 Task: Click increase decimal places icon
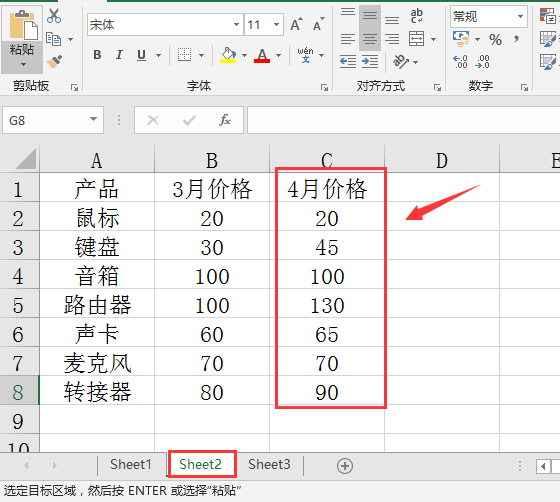pyautogui.click(x=460, y=62)
